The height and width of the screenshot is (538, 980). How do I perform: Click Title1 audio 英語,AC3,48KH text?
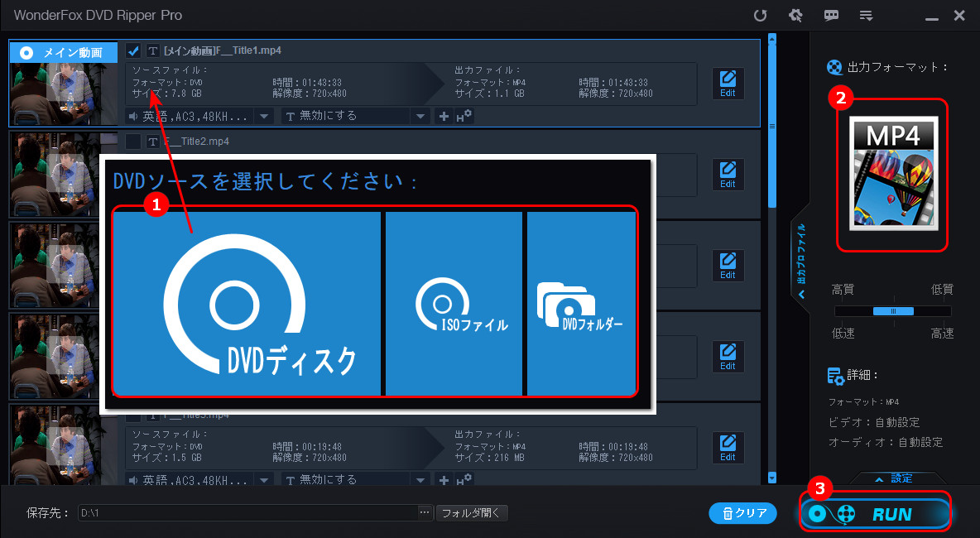197,116
